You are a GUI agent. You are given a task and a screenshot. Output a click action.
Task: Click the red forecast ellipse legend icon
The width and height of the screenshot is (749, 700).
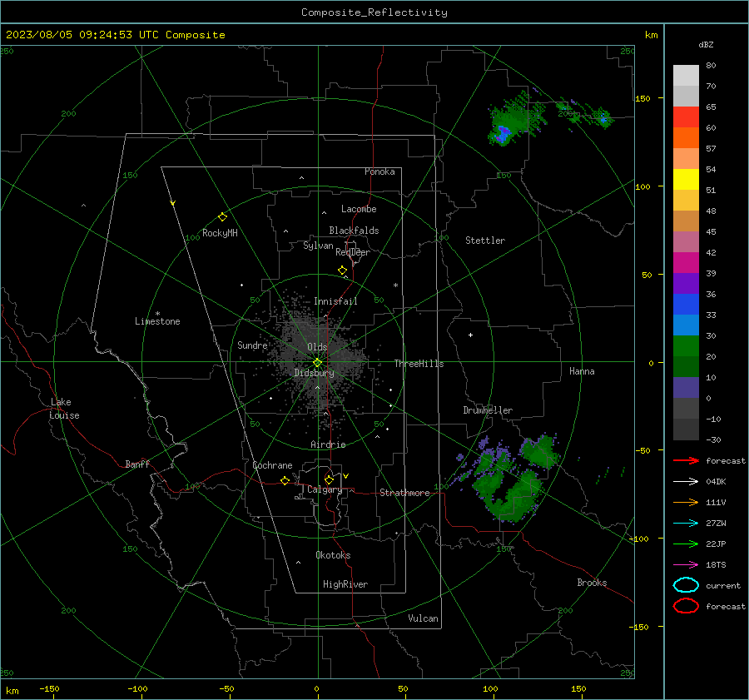click(686, 606)
